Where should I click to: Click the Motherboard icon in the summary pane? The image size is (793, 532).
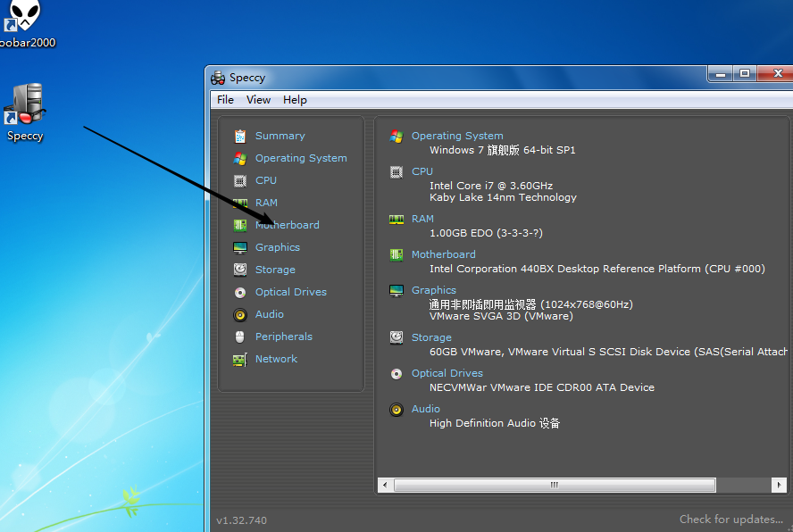(396, 255)
